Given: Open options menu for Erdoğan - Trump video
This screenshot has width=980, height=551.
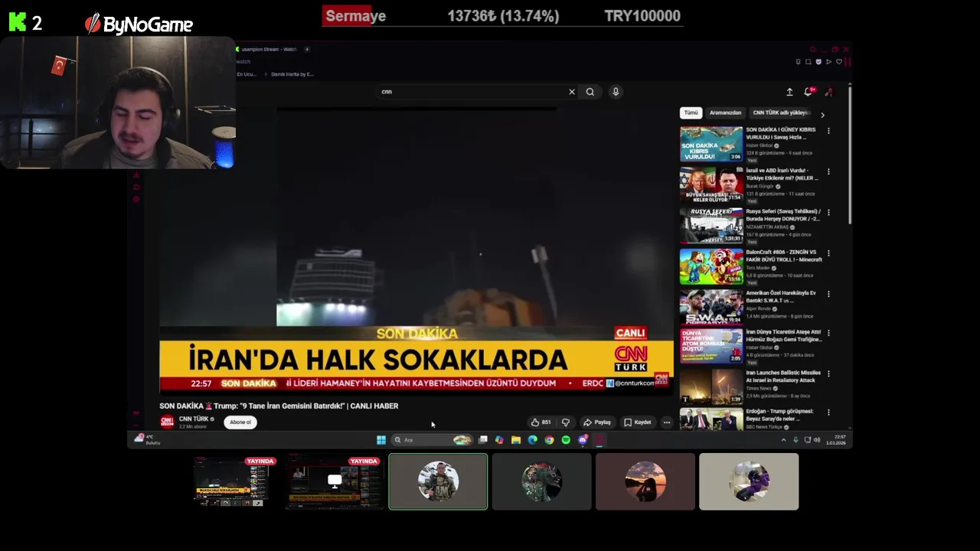Looking at the screenshot, I should point(828,414).
